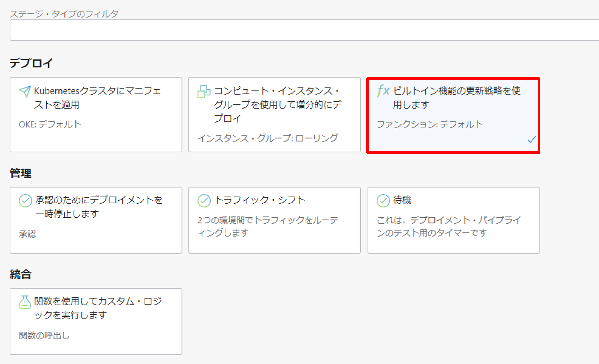Click the flask icon for custom logic
599x364 pixels.
(25, 302)
